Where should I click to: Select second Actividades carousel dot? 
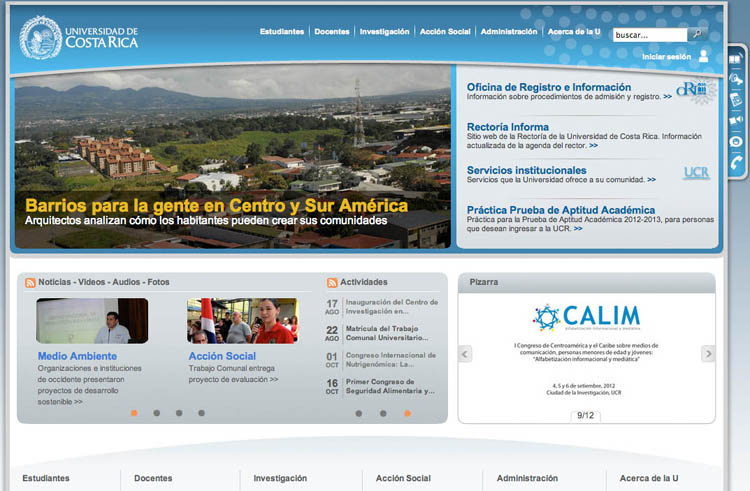pos(383,414)
